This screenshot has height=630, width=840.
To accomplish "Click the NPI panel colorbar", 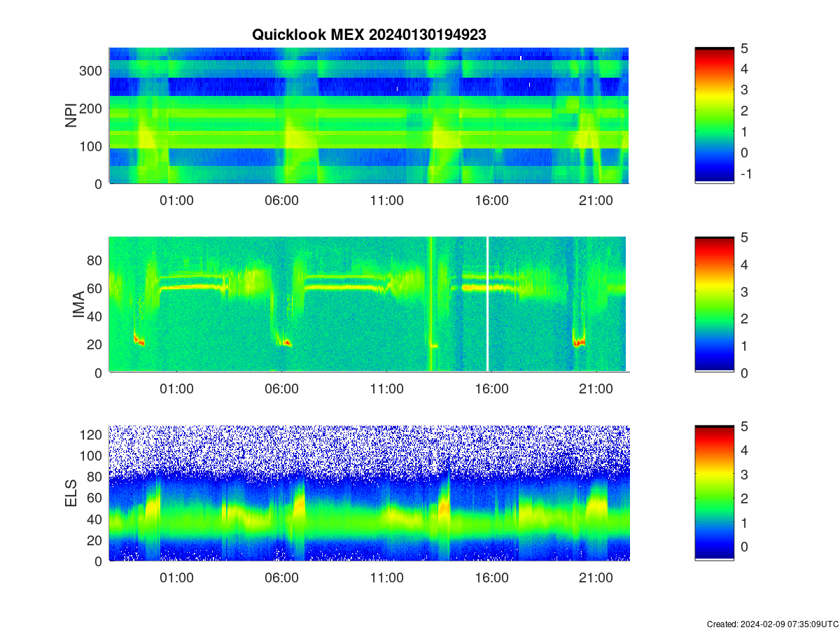I will point(715,115).
